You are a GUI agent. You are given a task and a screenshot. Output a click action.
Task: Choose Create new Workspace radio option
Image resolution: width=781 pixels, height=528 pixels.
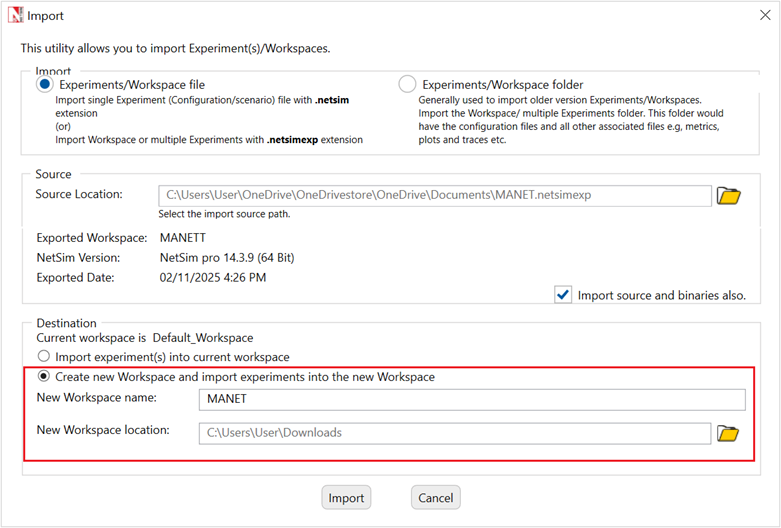(x=44, y=376)
